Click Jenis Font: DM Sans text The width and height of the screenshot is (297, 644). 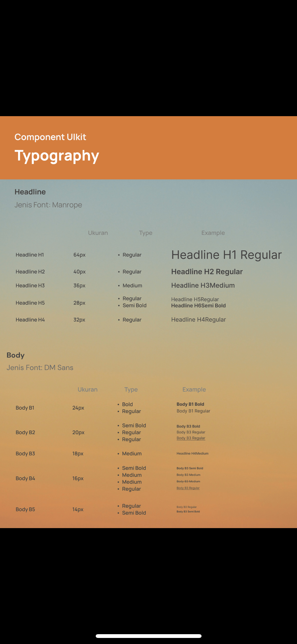click(x=40, y=368)
